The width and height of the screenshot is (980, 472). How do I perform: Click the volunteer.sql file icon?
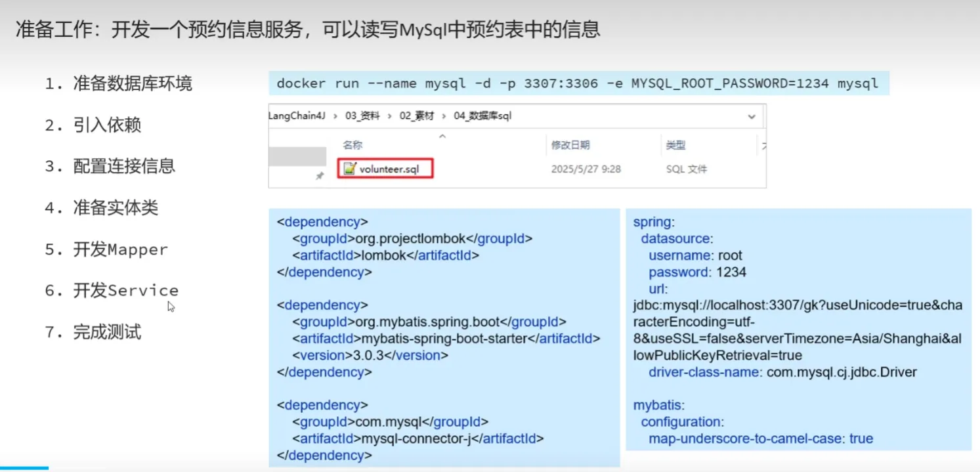point(349,169)
